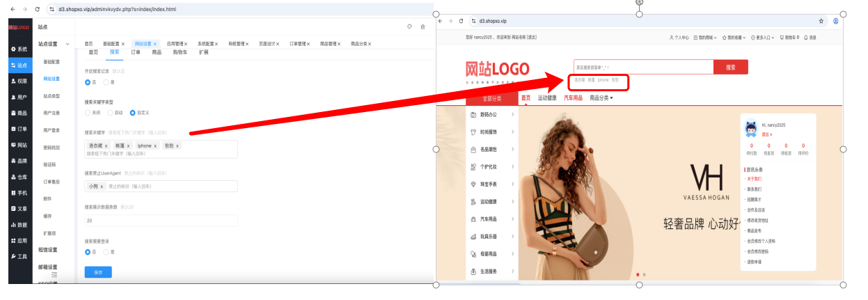Viewport: 868px width, 300px height.
Task: Click the red 搜索 button on storefront
Action: [730, 68]
